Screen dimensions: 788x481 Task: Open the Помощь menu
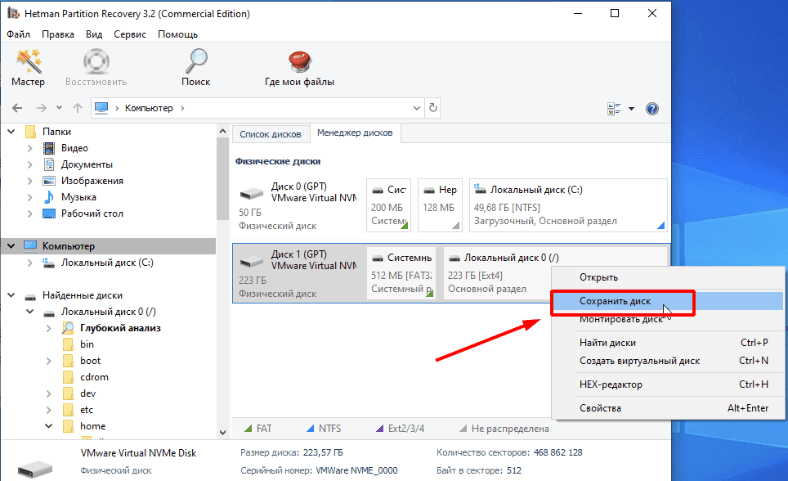tap(178, 34)
